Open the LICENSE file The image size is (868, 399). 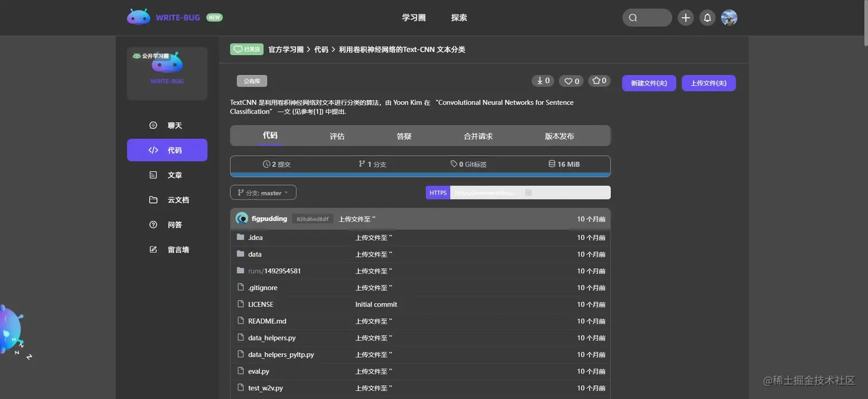(x=261, y=304)
